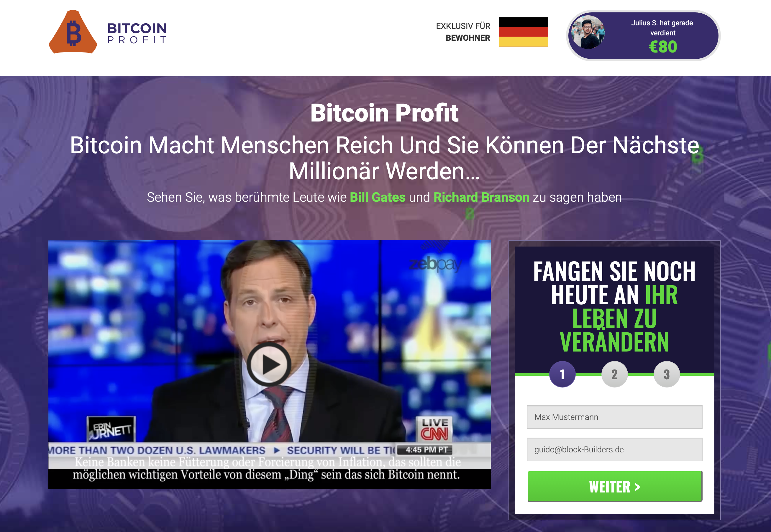This screenshot has height=532, width=771.
Task: Click the orange Bitcoin logo icon
Action: pos(73,32)
